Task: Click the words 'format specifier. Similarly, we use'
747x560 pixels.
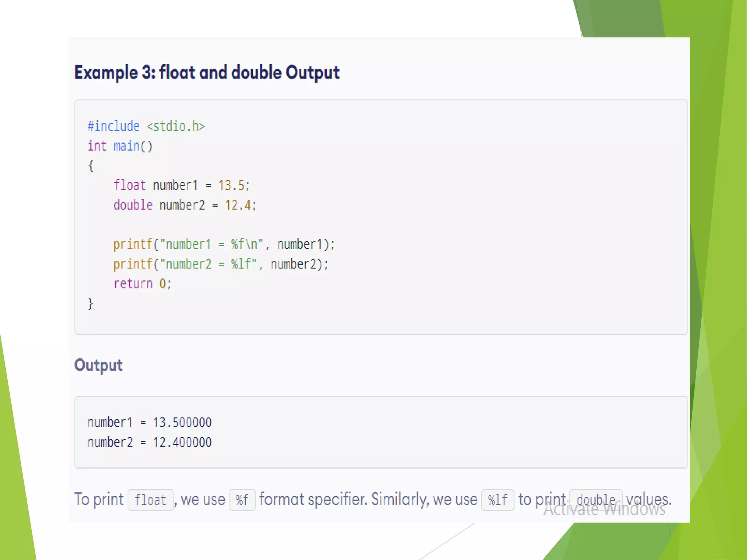Action: [368, 499]
